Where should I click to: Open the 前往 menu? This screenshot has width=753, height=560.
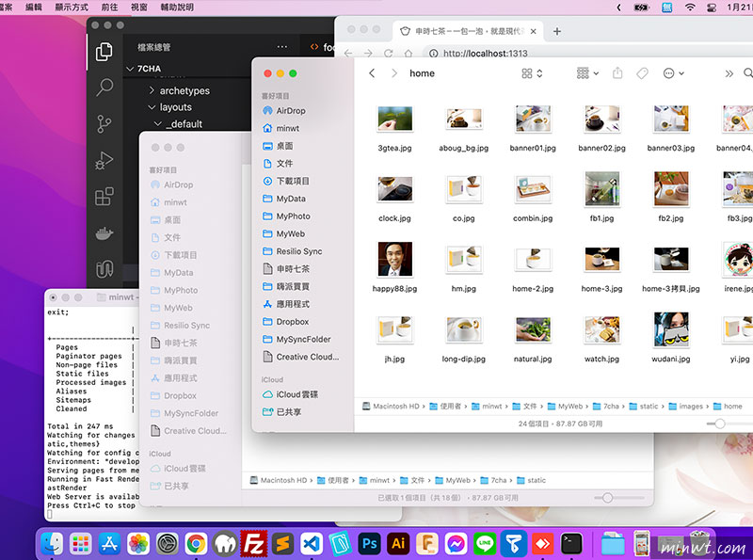(x=109, y=8)
